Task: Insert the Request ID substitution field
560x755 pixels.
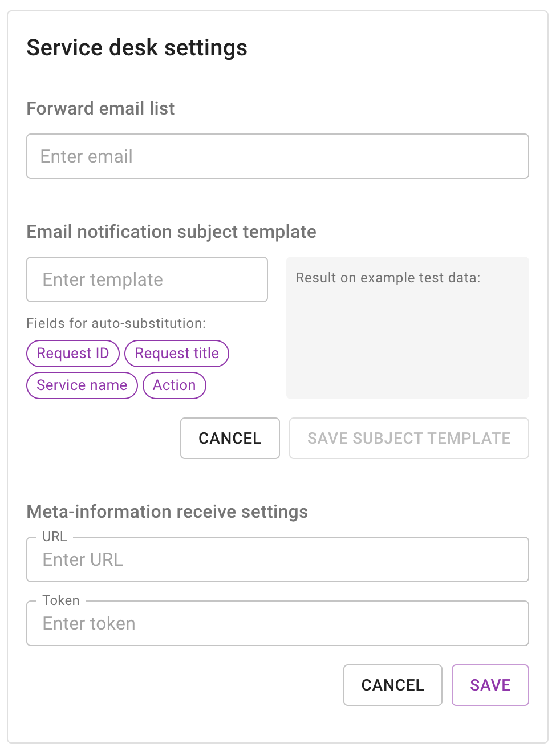Action: pos(72,354)
